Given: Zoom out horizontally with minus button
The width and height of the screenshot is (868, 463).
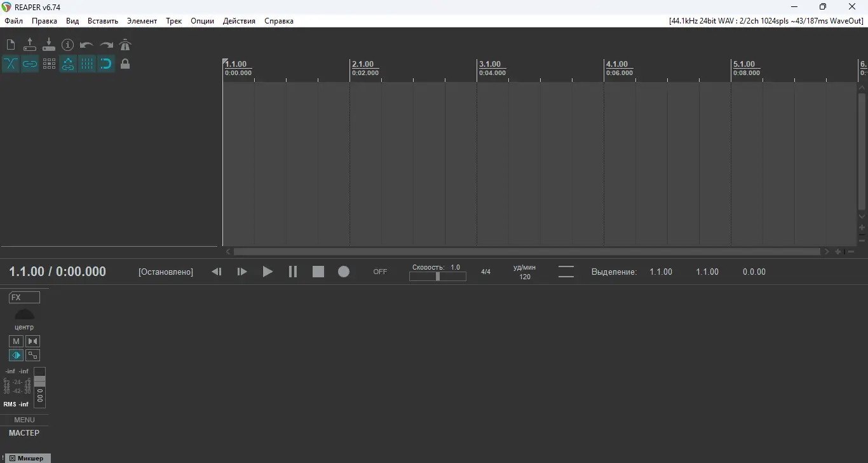Looking at the screenshot, I should (850, 252).
